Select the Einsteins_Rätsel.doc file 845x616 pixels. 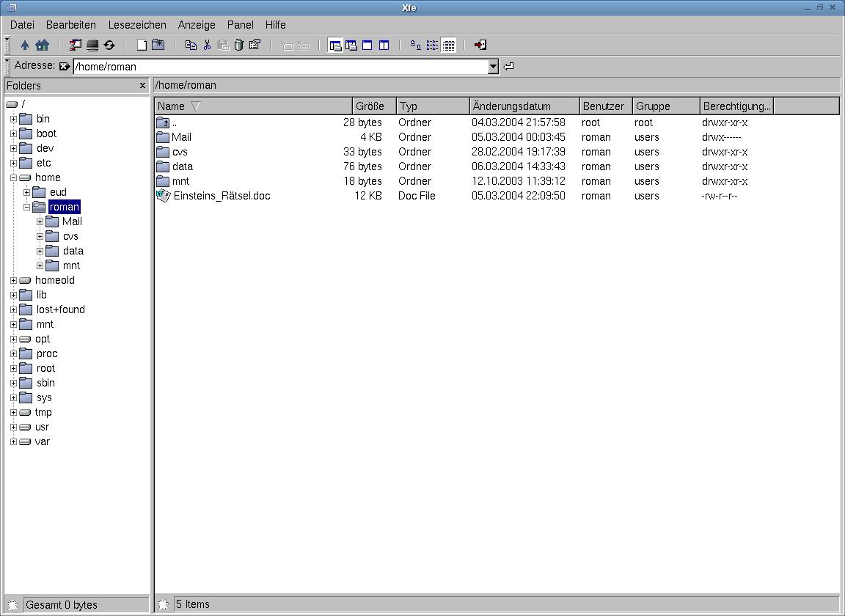click(222, 196)
